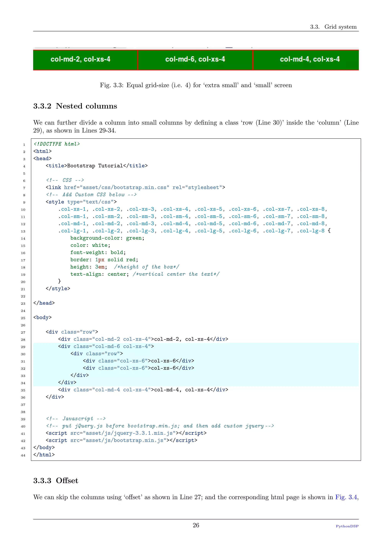Click the 'Add Custom CSS below' comment
This screenshot has width=392, height=555.
[91, 195]
